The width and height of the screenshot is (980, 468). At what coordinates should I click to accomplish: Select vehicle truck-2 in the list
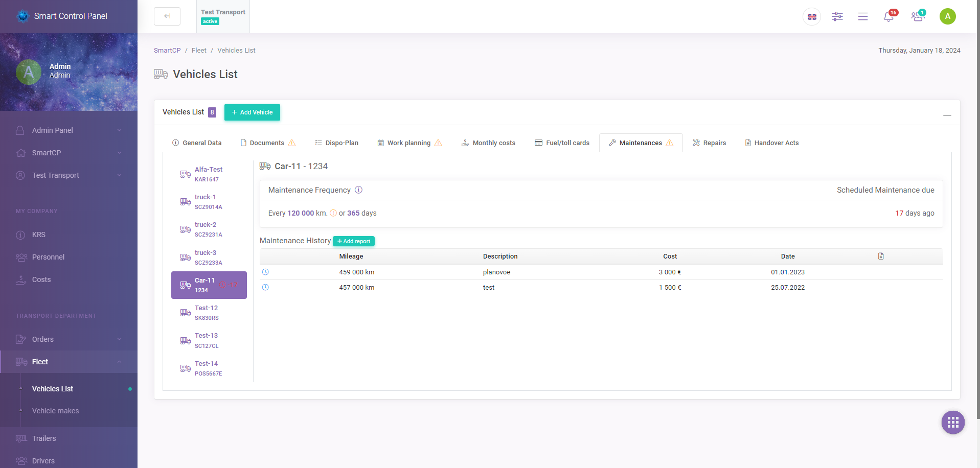[x=208, y=229]
